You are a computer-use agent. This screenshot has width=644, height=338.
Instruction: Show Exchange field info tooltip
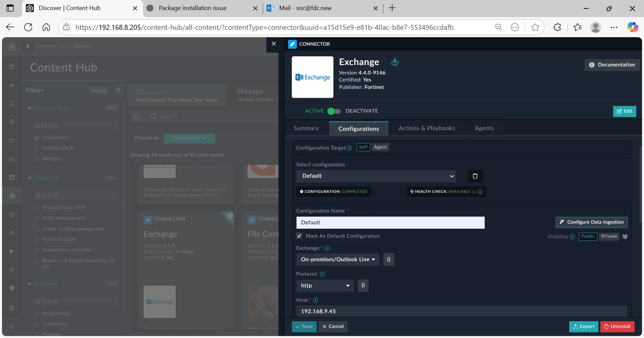click(x=327, y=248)
